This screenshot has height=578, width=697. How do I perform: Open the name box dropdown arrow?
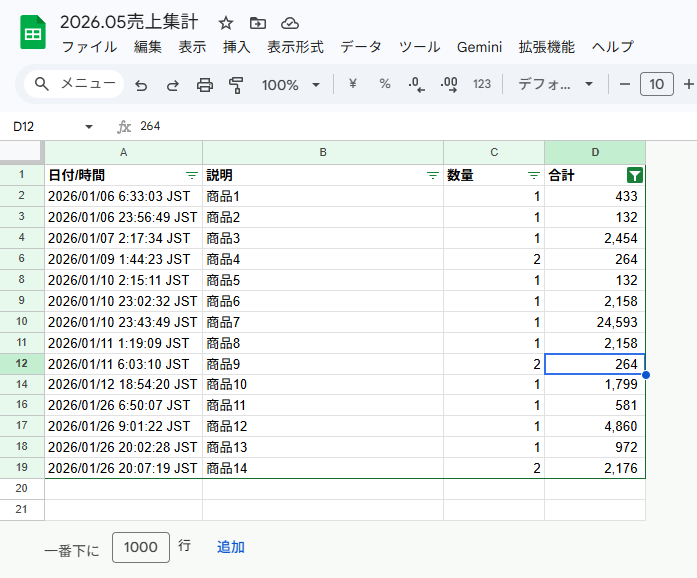(89, 126)
